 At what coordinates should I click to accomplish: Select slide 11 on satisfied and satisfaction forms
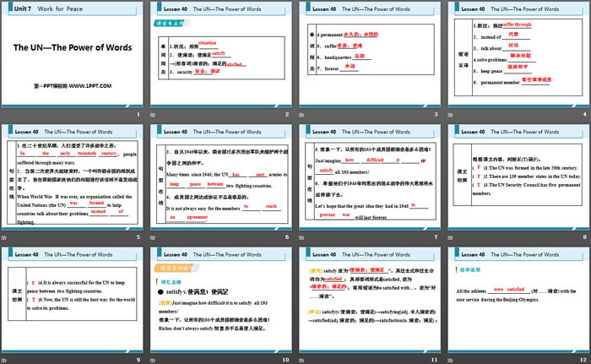pyautogui.click(x=370, y=300)
